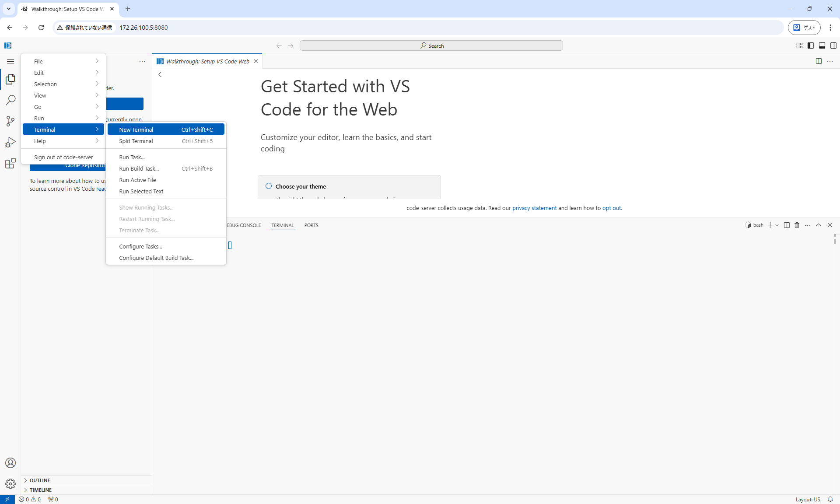The width and height of the screenshot is (840, 504).
Task: Open the notifications bell in status bar
Action: (830, 499)
